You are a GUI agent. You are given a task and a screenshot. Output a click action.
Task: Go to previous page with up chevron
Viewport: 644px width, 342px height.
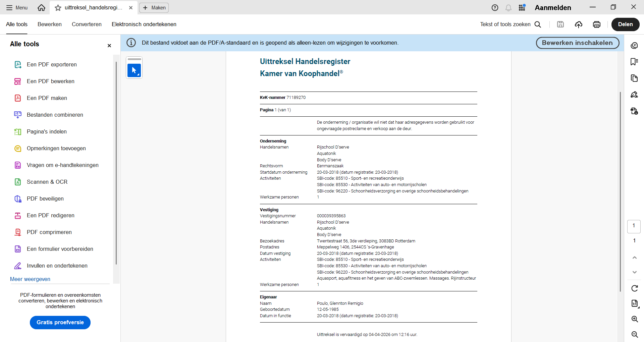(634, 258)
